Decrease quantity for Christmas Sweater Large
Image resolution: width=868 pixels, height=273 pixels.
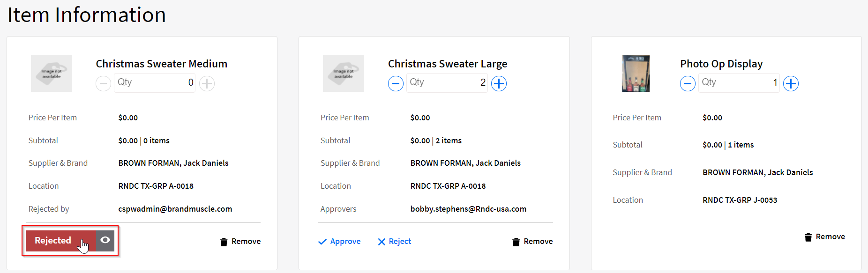[396, 84]
